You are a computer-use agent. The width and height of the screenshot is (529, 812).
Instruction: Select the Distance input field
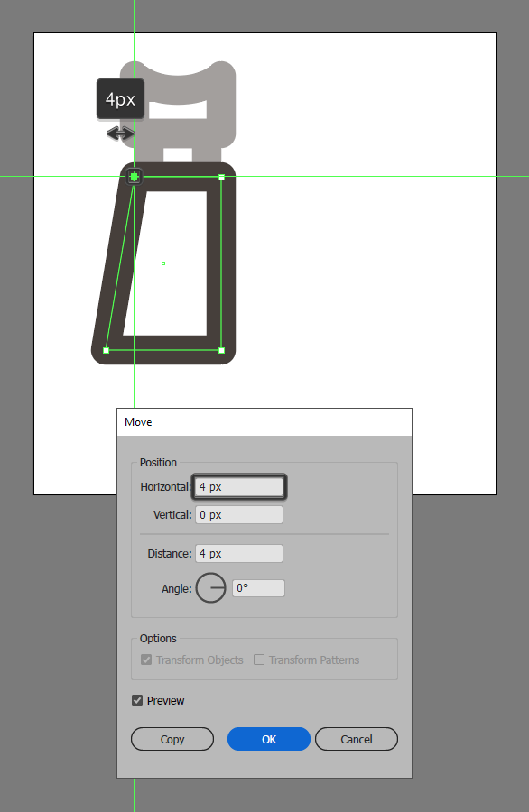pyautogui.click(x=239, y=554)
